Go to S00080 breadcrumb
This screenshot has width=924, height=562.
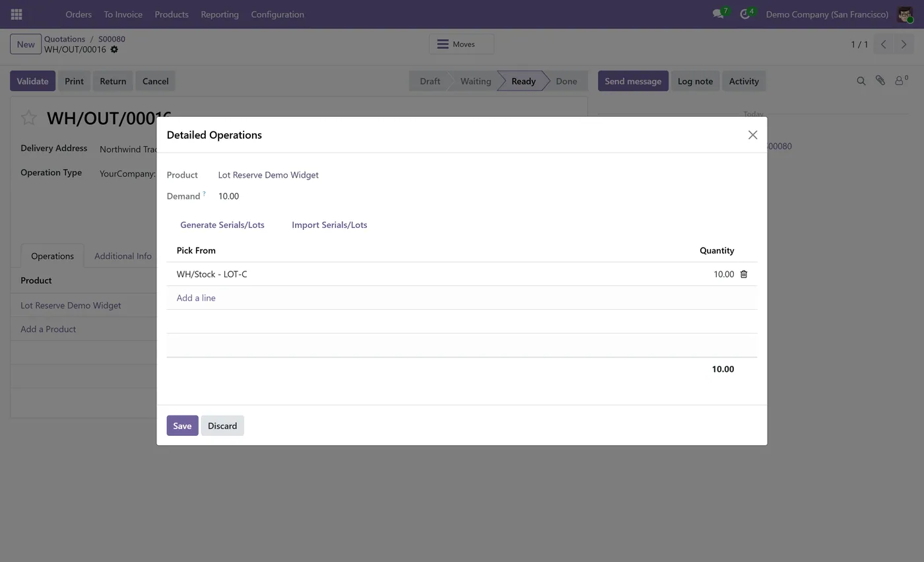[112, 39]
